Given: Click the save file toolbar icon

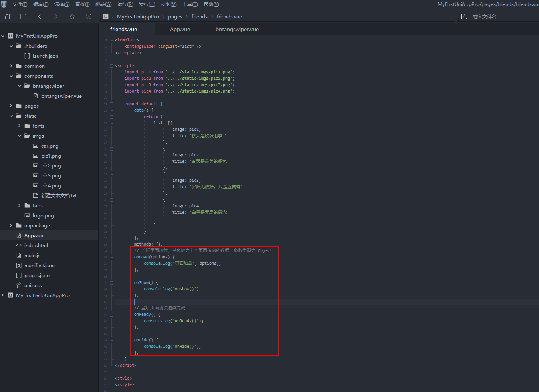Looking at the screenshot, I should (x=23, y=16).
